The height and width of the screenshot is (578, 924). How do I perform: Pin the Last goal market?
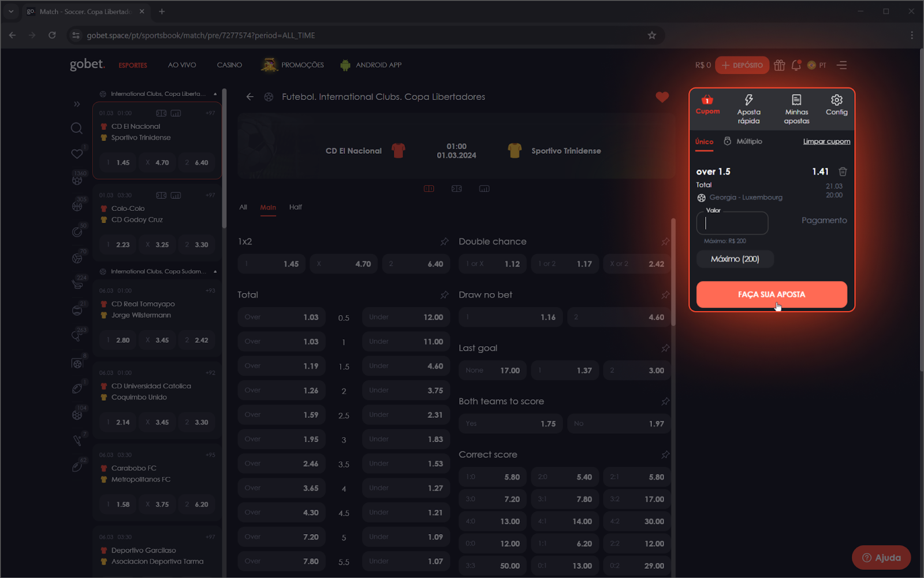[x=665, y=348]
